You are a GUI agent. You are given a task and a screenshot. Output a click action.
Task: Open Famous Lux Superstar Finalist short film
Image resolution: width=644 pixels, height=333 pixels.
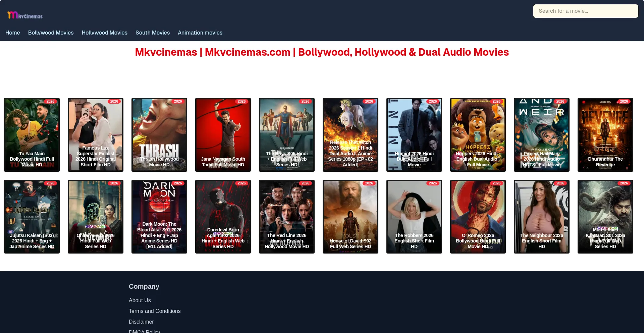tap(96, 135)
